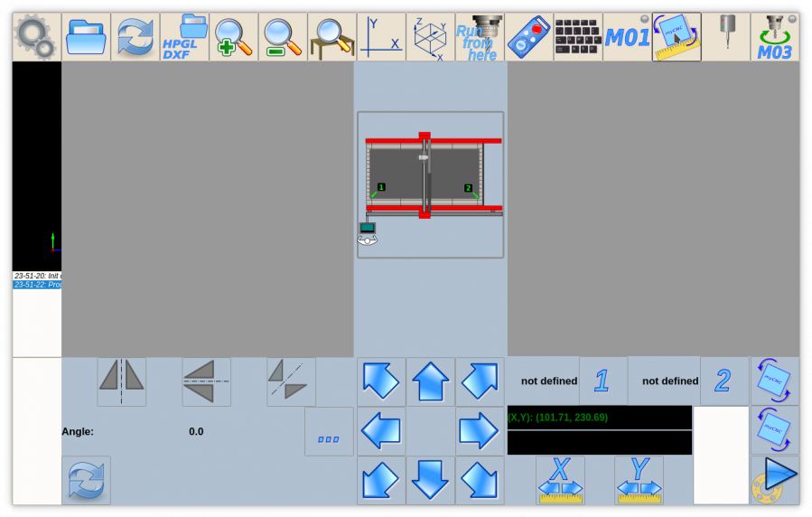Click the angle value 0.0 field

pos(196,432)
